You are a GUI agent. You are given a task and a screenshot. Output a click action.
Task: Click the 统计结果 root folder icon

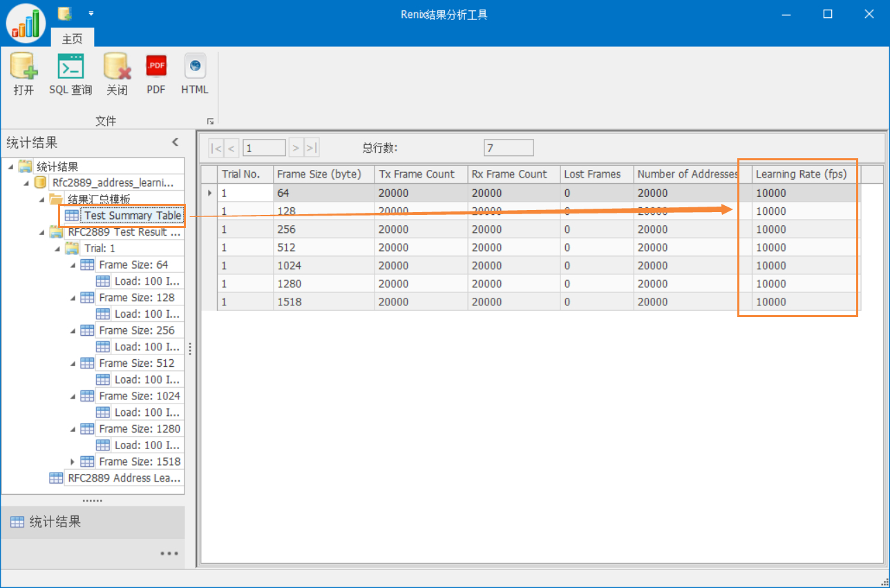25,167
